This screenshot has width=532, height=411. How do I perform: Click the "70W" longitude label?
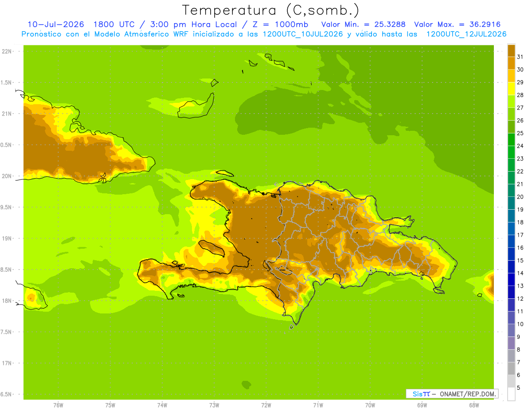[370, 405]
